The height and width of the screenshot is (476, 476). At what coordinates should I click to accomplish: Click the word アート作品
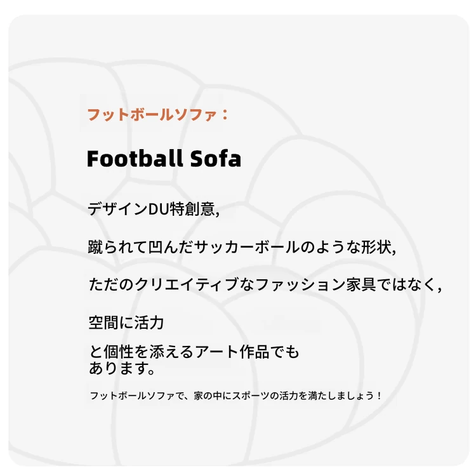[232, 352]
